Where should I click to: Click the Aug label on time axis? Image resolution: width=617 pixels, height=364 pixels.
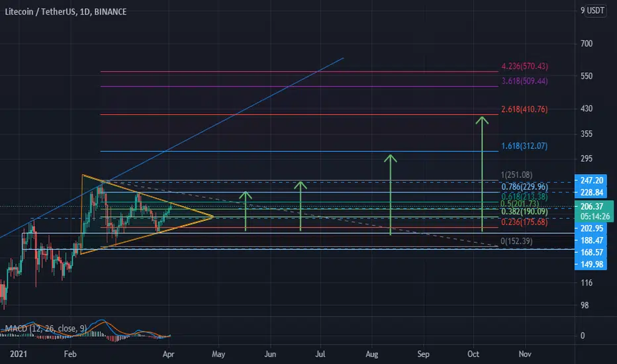click(x=372, y=354)
